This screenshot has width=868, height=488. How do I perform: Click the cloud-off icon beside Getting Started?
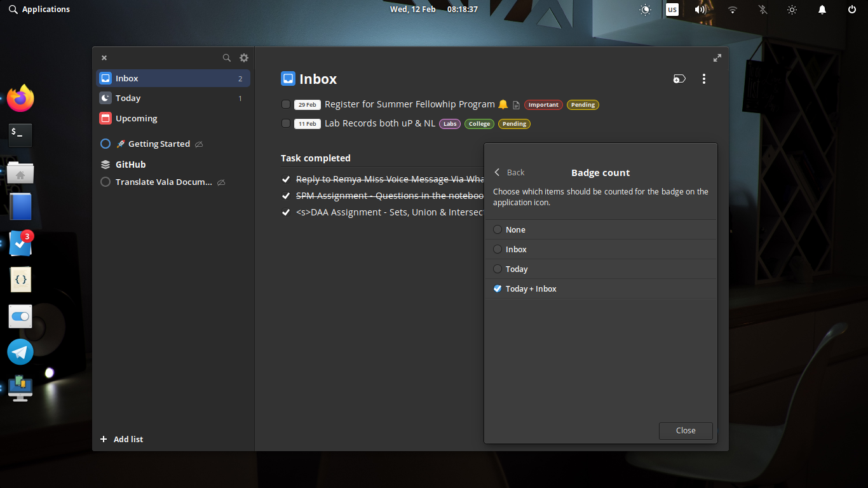click(199, 144)
